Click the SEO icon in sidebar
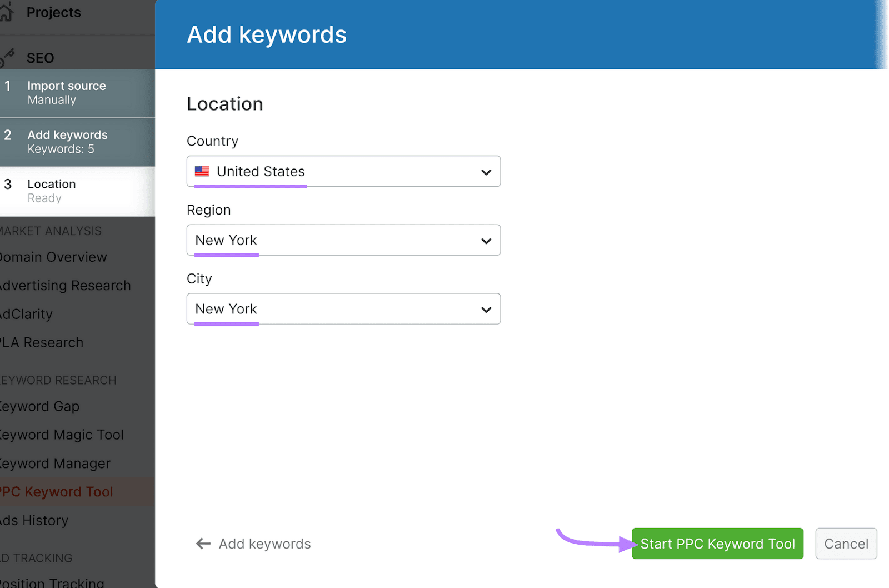 pos(7,58)
